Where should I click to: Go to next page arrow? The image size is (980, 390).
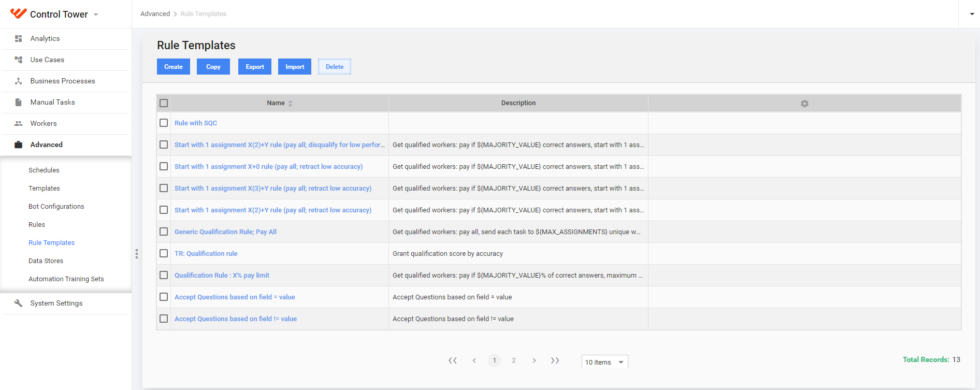(534, 360)
